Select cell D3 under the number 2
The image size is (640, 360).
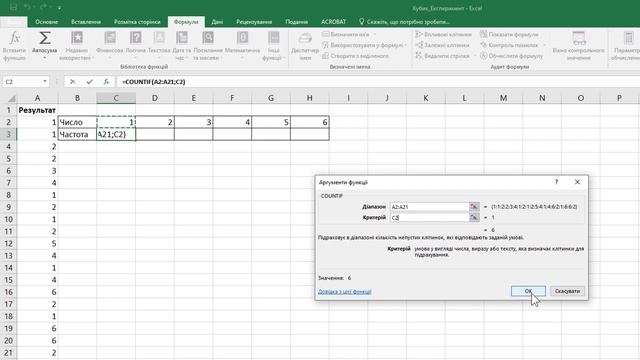click(x=155, y=134)
